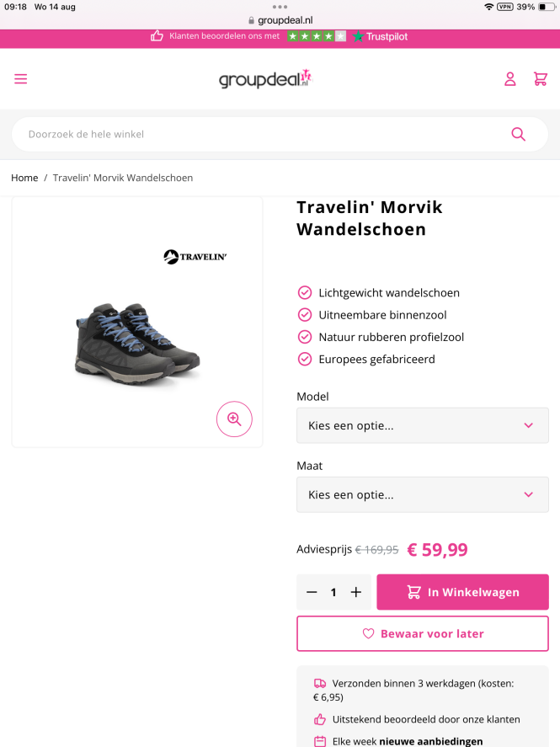Screen dimensions: 560x747
Task: Open the shopping cart icon in the header
Action: click(x=541, y=78)
